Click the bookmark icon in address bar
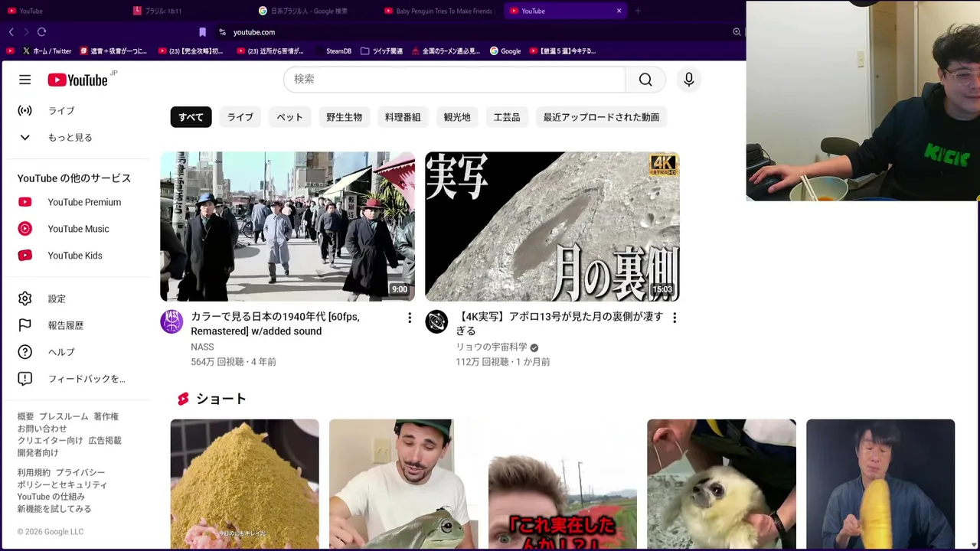Image resolution: width=980 pixels, height=551 pixels. click(x=202, y=32)
